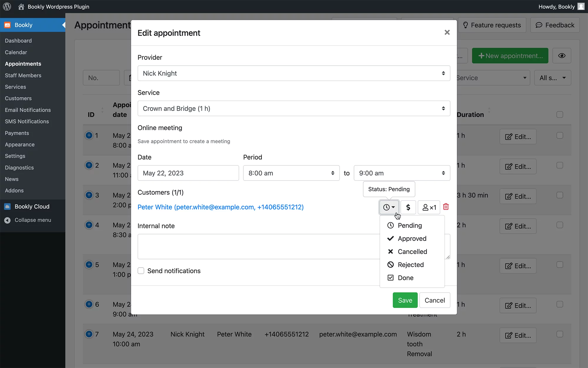
Task: Tick the checkbox for appointment row 5
Action: point(560,264)
